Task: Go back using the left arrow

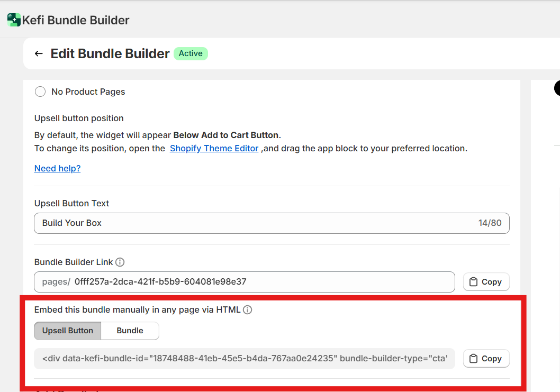Action: [x=39, y=53]
